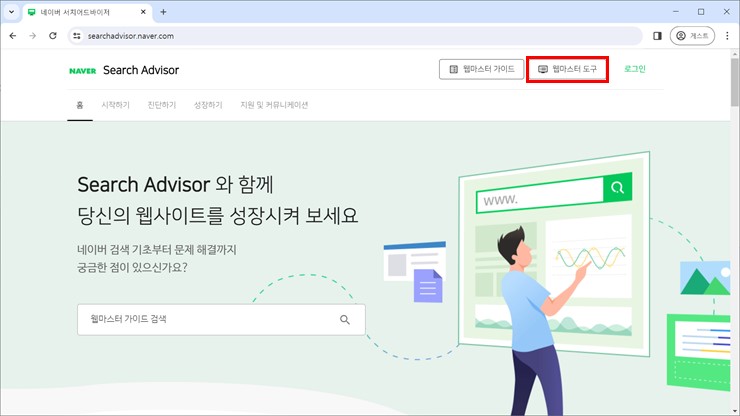Minimize the browser window
Image resolution: width=740 pixels, height=416 pixels.
(676, 12)
